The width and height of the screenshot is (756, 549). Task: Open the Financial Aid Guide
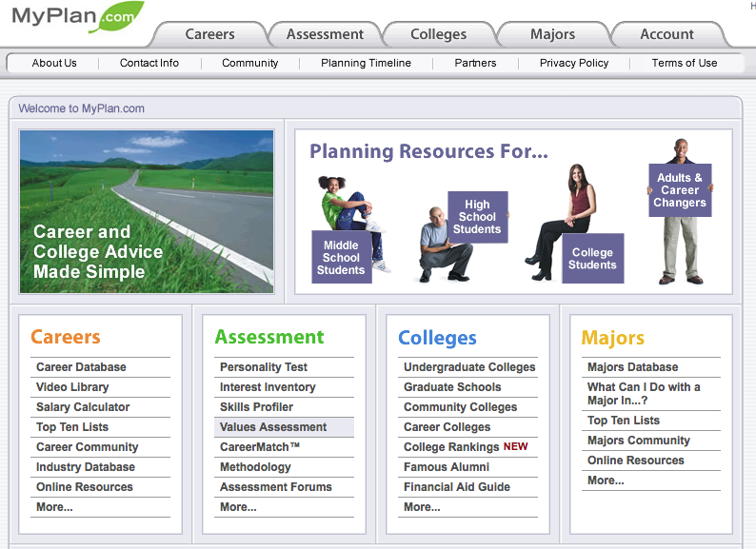457,487
